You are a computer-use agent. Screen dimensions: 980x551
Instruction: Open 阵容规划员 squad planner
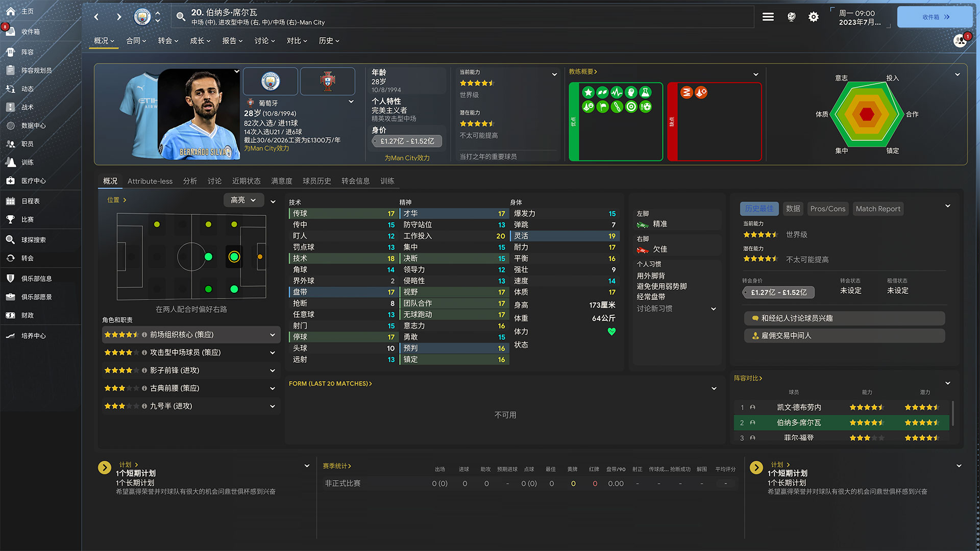point(36,70)
